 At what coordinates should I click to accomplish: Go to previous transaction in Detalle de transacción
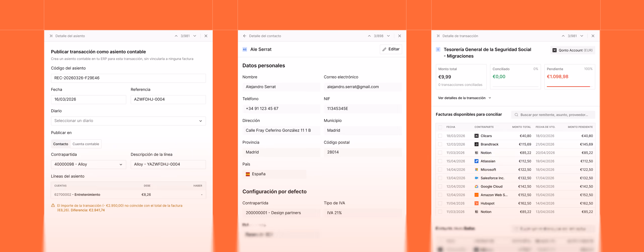coord(563,36)
